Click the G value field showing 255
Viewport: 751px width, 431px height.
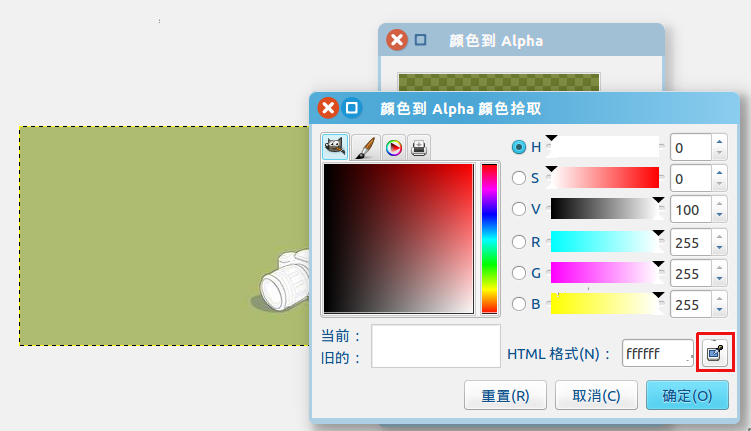691,273
